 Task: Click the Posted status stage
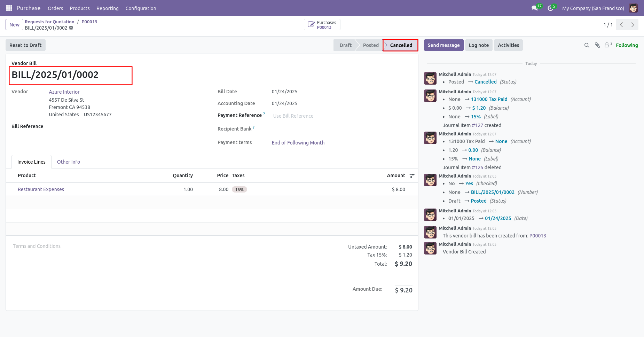click(x=370, y=45)
